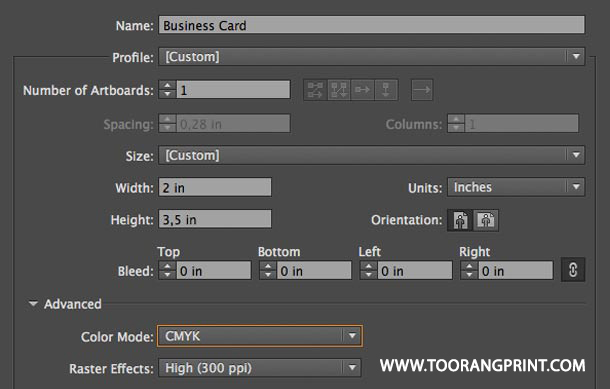This screenshot has width=610, height=389.
Task: Click the Left bleed value field
Action: coord(415,271)
